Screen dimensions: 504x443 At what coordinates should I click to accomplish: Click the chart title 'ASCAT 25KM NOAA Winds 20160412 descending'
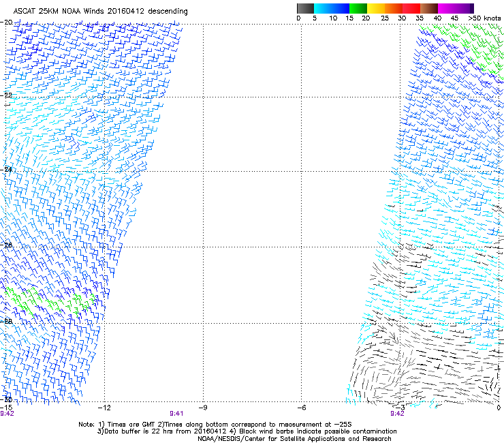tap(100, 12)
